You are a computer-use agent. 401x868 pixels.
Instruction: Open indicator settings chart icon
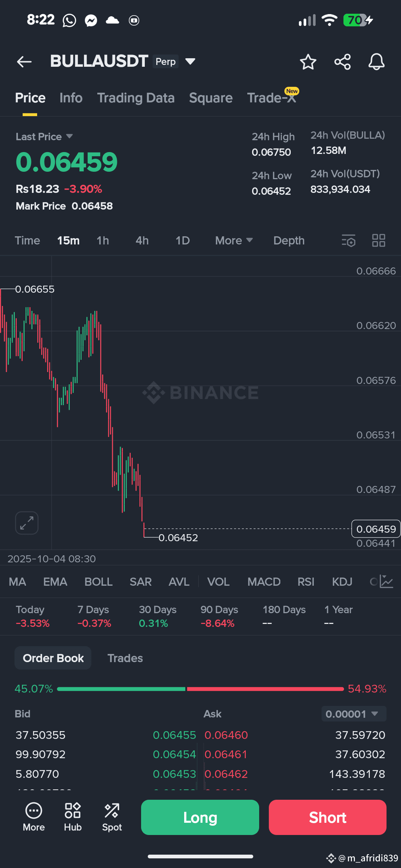point(386,581)
